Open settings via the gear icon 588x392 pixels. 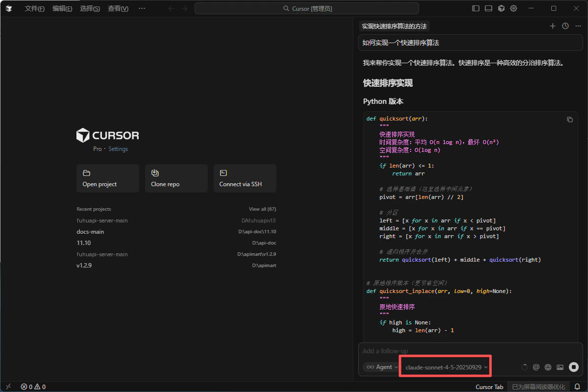tap(514, 8)
